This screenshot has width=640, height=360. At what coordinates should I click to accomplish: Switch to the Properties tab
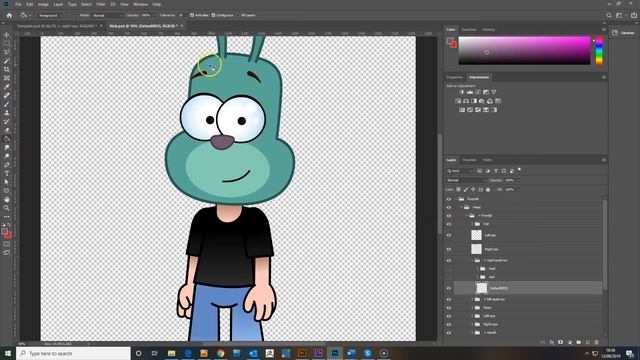pos(454,77)
